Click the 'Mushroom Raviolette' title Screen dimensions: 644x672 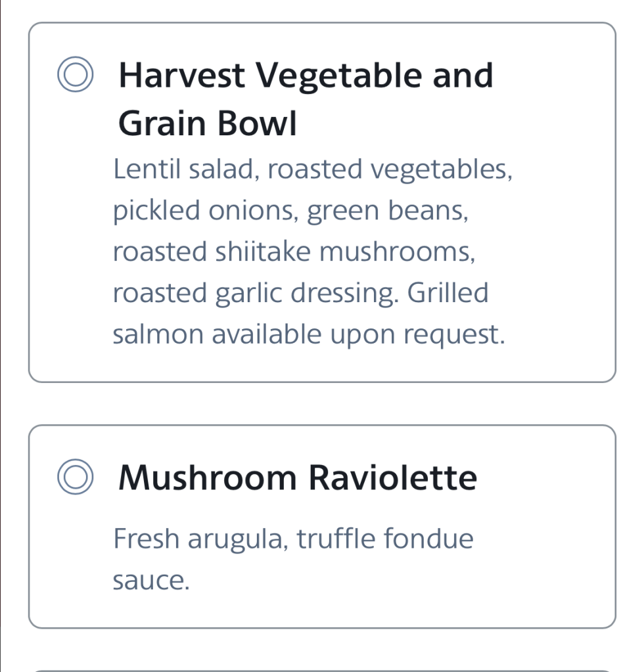point(298,478)
